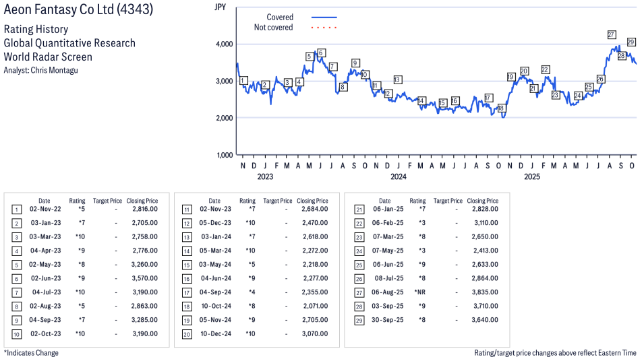Click the *NR rating for 06-Aug-25
The width and height of the screenshot is (644, 357).
tap(417, 292)
